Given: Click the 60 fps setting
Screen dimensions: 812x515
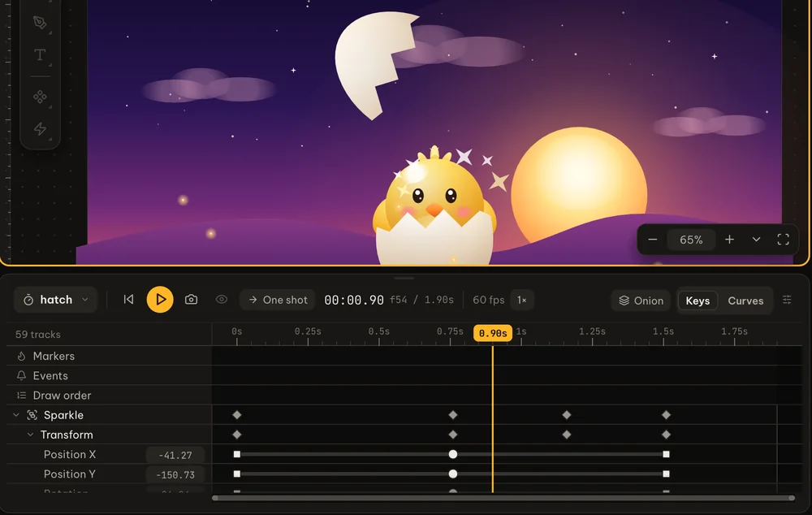Looking at the screenshot, I should tap(488, 300).
